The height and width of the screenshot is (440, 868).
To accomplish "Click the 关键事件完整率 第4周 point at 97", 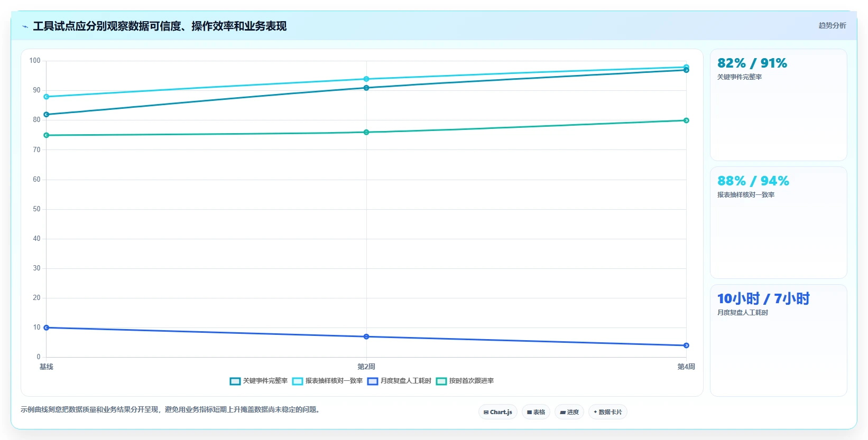I will [x=686, y=70].
